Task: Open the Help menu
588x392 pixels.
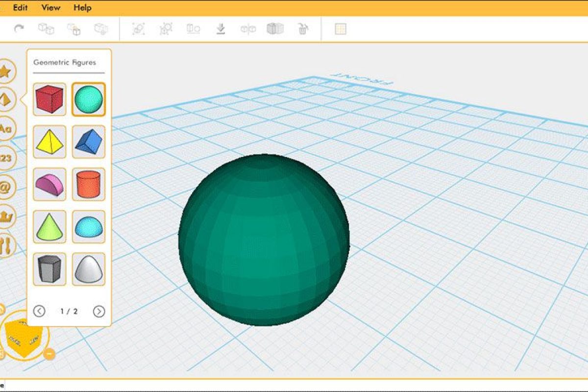Action: [82, 8]
